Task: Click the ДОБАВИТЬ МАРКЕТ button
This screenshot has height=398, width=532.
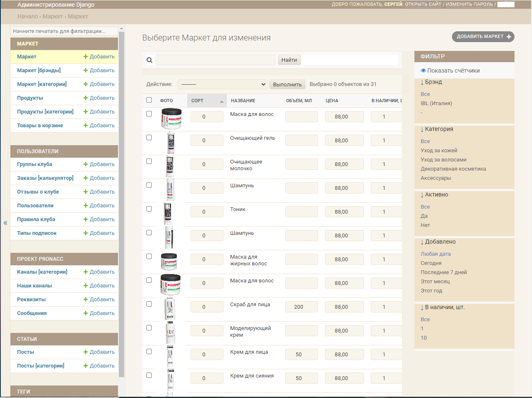Action: coord(483,37)
